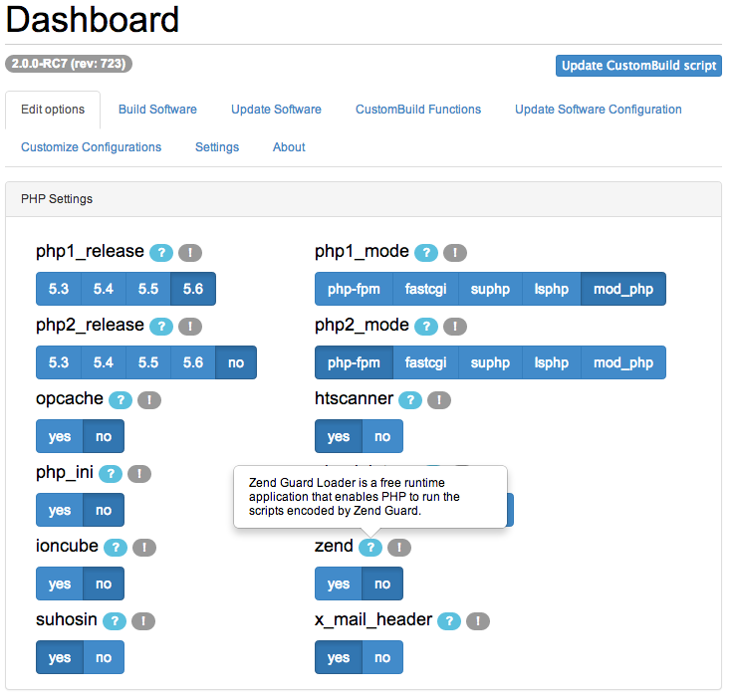Click the help icon next to x_mail_header
Screen dimensions: 738x700
coord(449,620)
